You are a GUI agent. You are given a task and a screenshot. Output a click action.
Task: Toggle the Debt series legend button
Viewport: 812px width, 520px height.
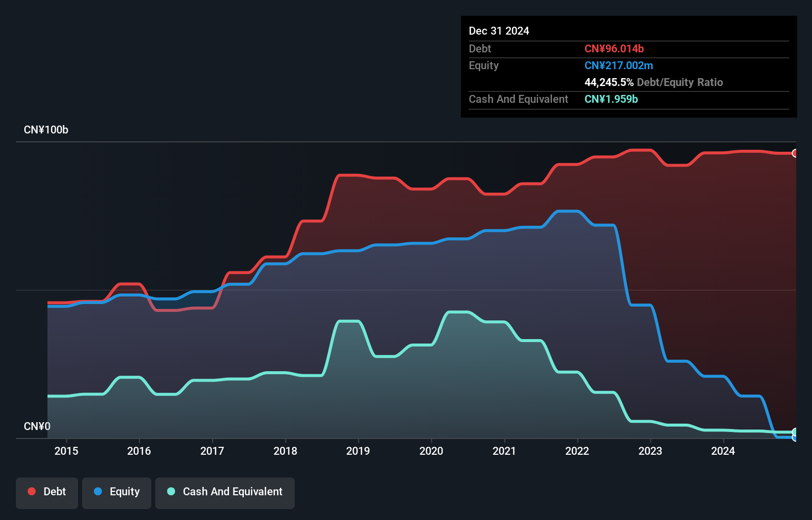click(x=47, y=493)
